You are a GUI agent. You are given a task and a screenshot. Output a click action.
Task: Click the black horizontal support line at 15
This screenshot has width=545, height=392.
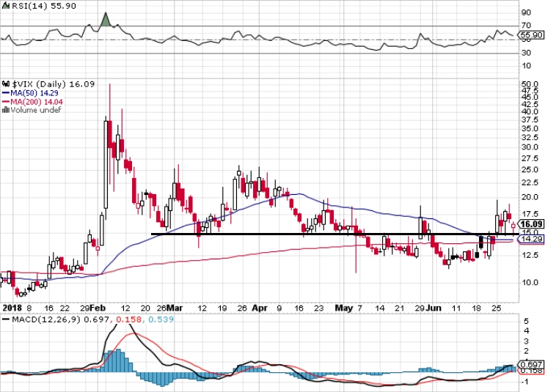pos(334,234)
